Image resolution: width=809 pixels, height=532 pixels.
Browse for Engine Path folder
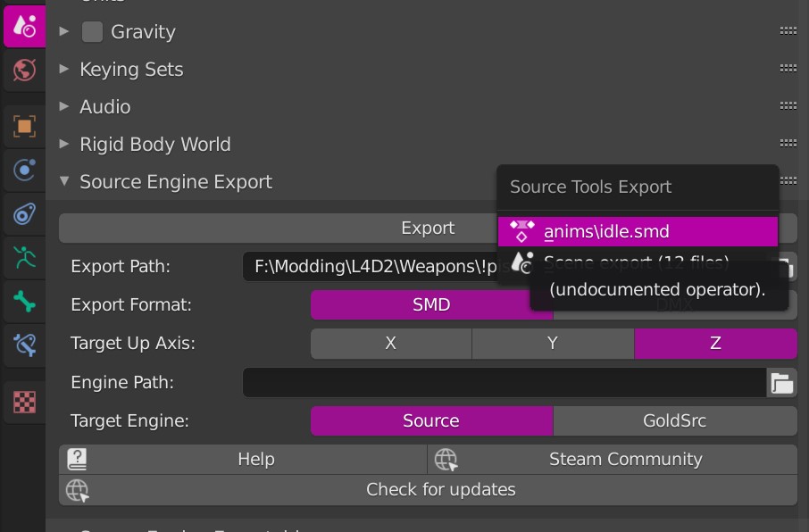[782, 383]
